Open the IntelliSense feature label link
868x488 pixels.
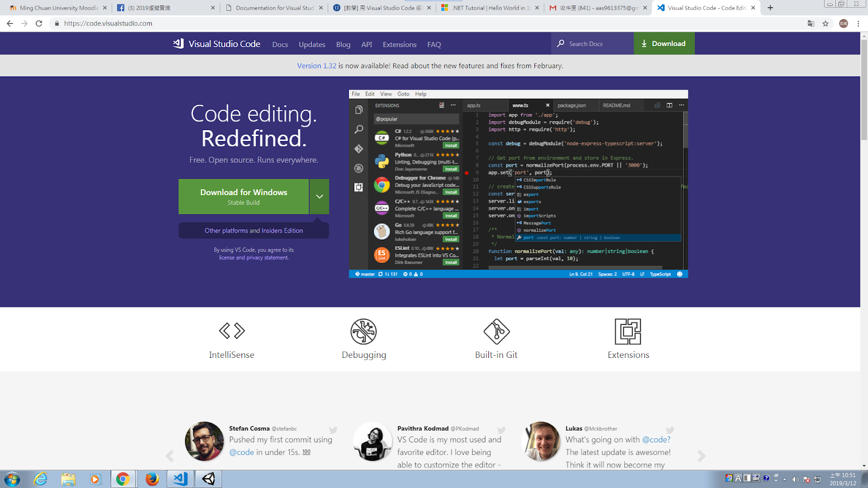[232, 355]
